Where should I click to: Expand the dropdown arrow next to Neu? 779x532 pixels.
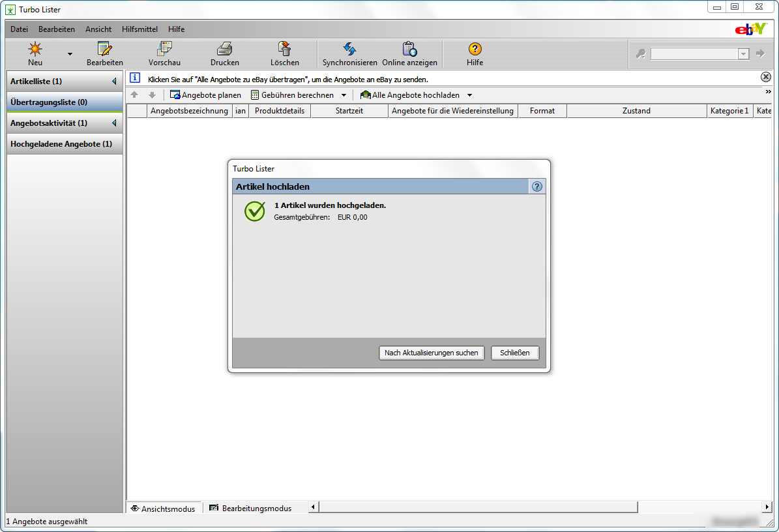pos(70,53)
